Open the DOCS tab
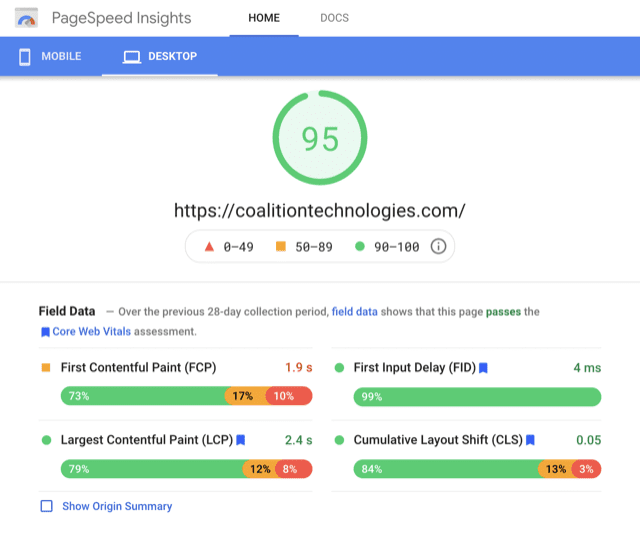 point(334,18)
